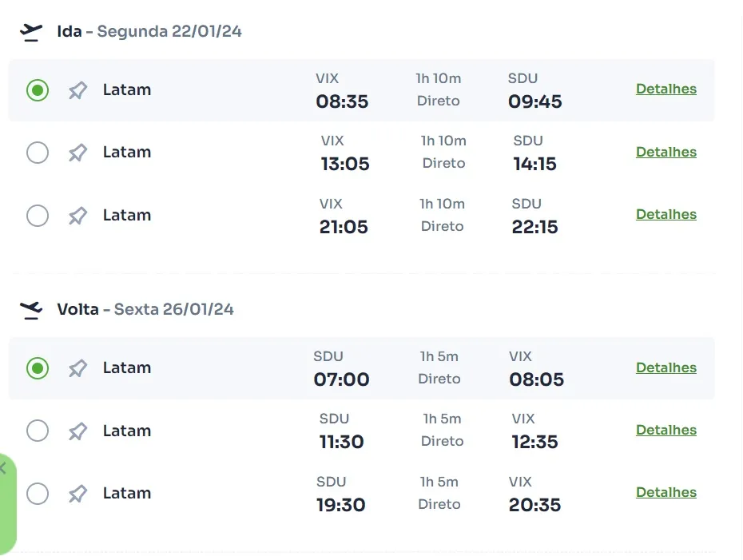
Task: Click the Ida departing airplane icon
Action: click(x=31, y=32)
